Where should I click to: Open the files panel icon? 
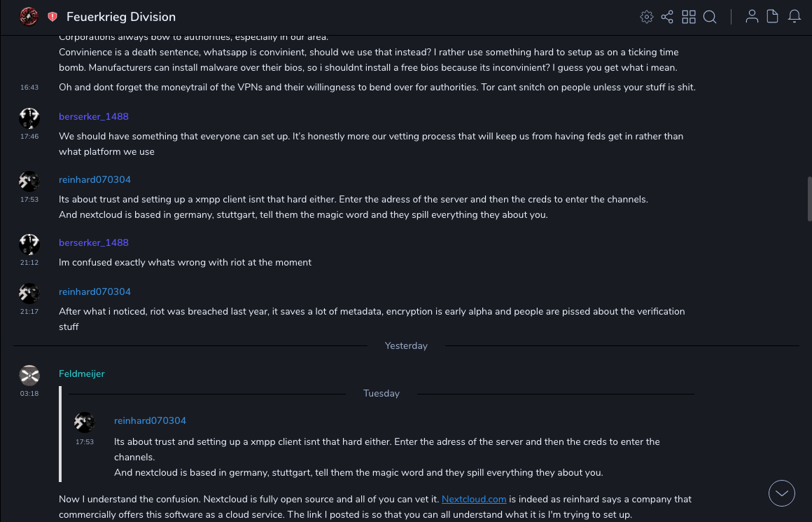(773, 17)
